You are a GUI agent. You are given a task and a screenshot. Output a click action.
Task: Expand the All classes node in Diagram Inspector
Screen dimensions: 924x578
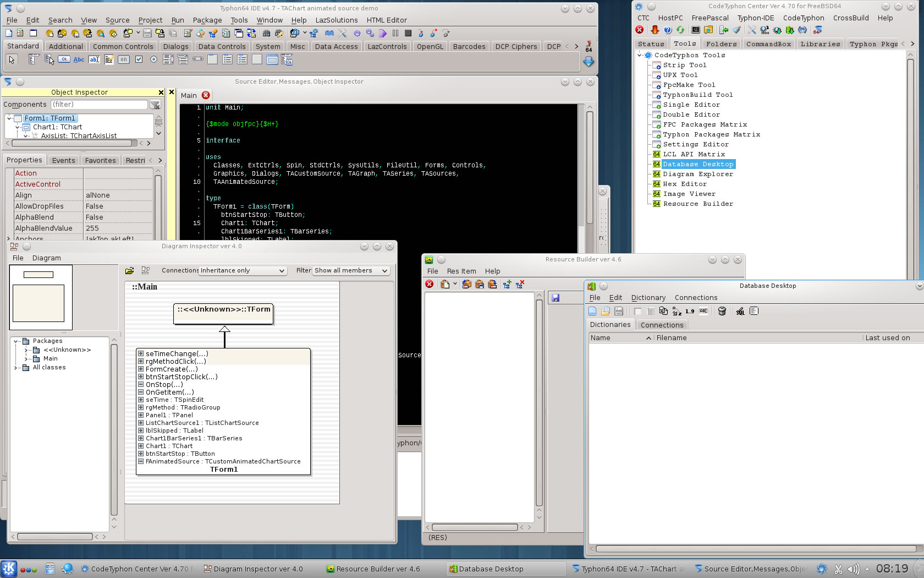pos(16,368)
